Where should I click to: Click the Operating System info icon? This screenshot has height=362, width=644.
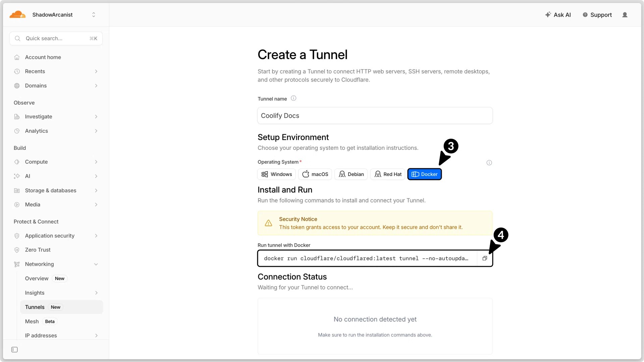click(x=489, y=163)
